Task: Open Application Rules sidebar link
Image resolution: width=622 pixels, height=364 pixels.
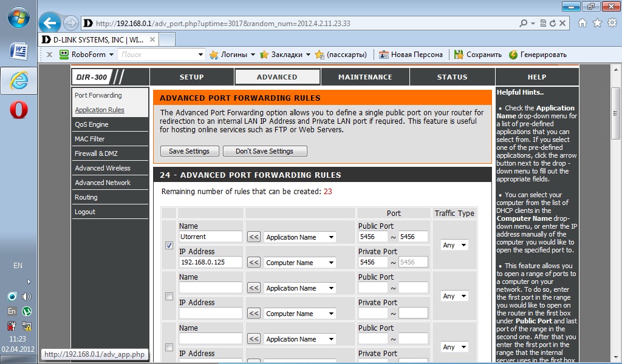Action: pos(100,110)
